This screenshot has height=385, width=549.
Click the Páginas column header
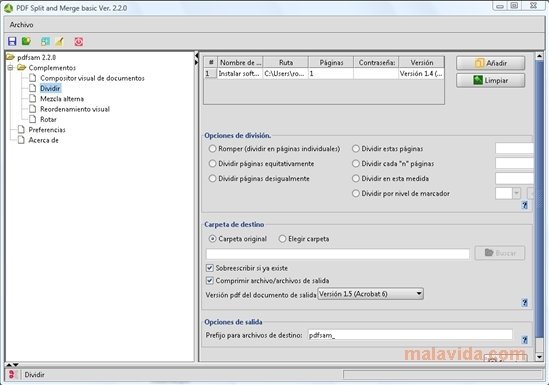pos(331,62)
